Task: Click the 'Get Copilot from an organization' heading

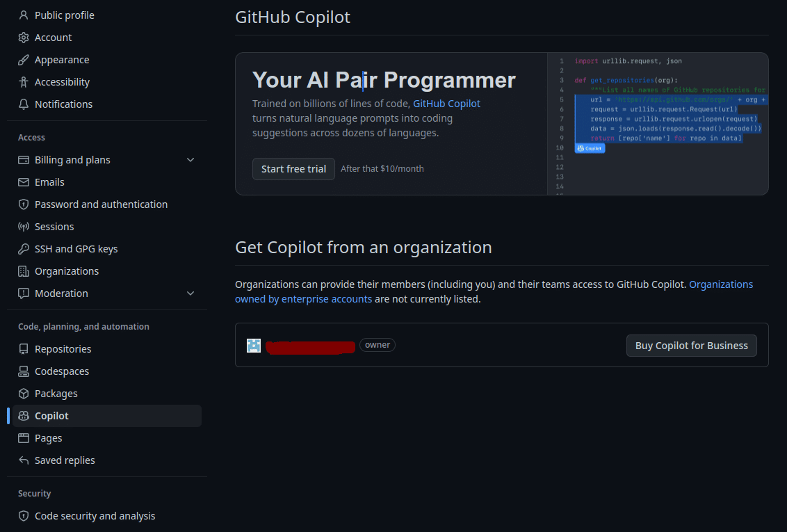Action: tap(364, 248)
